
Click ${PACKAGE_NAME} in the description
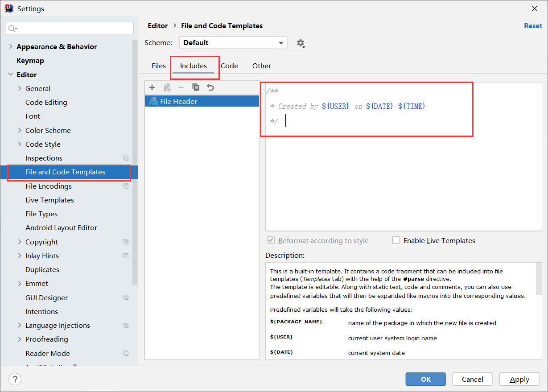[296, 322]
